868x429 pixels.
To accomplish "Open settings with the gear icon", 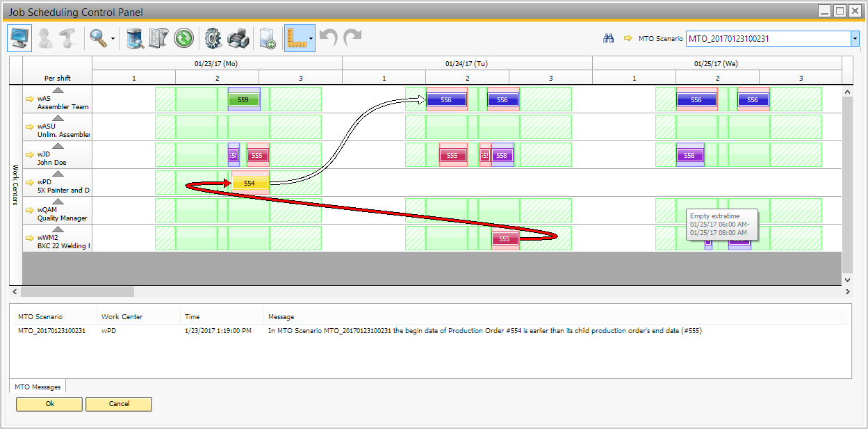I will tap(213, 39).
